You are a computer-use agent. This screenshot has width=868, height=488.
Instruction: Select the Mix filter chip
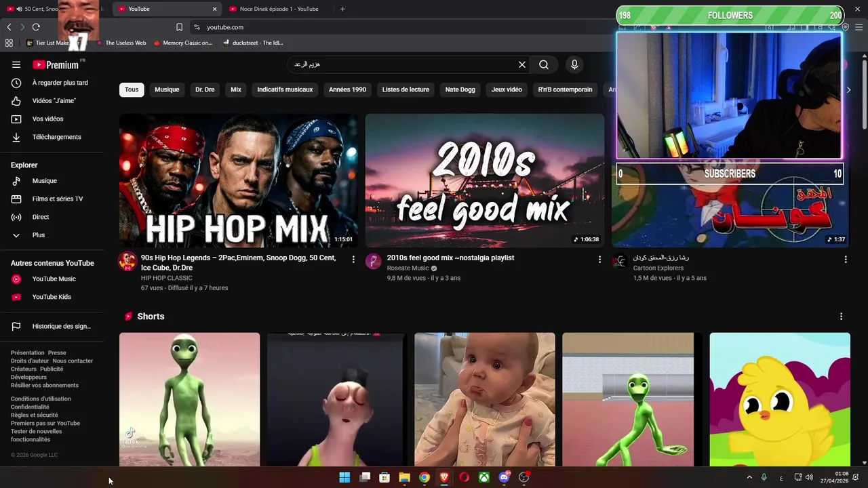pyautogui.click(x=236, y=89)
